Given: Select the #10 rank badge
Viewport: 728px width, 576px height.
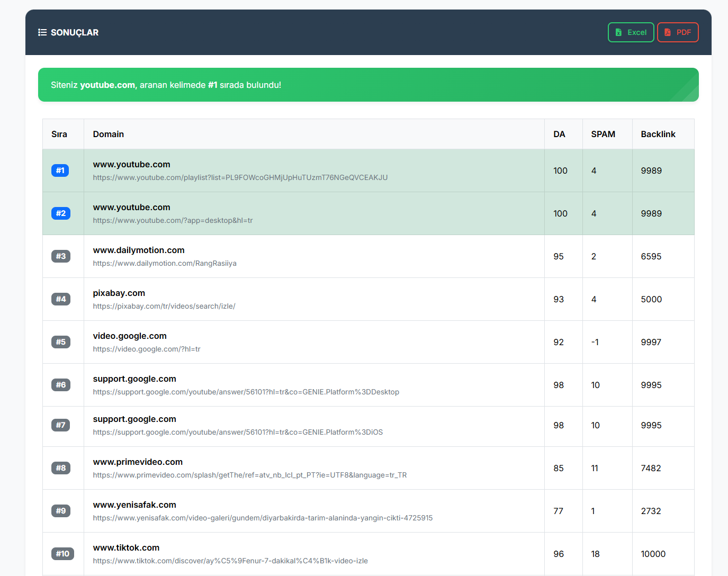Looking at the screenshot, I should tap(62, 554).
